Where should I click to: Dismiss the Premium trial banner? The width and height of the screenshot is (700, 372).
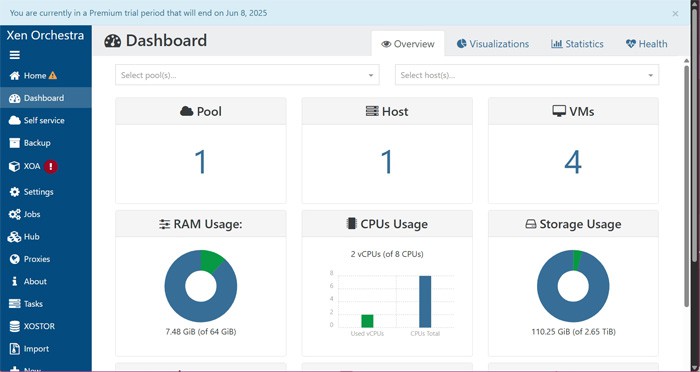tap(675, 13)
